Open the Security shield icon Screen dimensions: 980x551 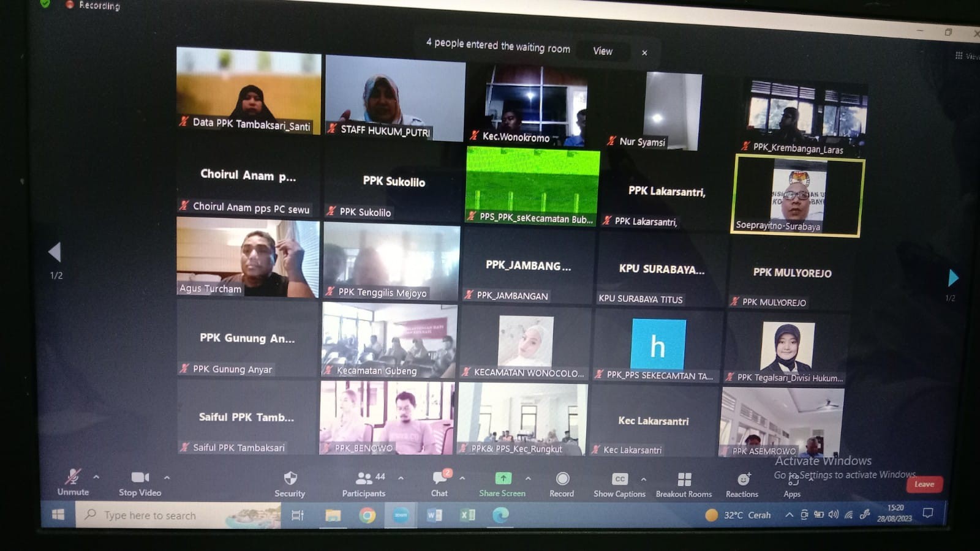pyautogui.click(x=290, y=479)
